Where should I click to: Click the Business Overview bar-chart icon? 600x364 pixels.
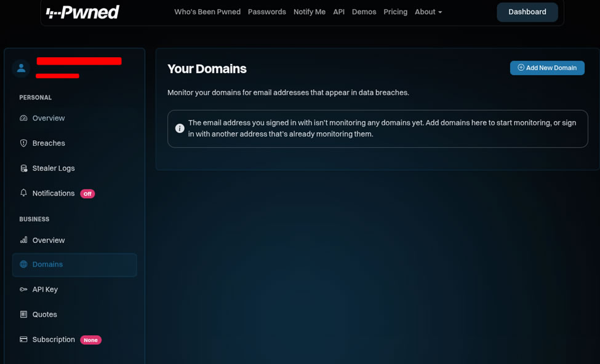click(23, 240)
